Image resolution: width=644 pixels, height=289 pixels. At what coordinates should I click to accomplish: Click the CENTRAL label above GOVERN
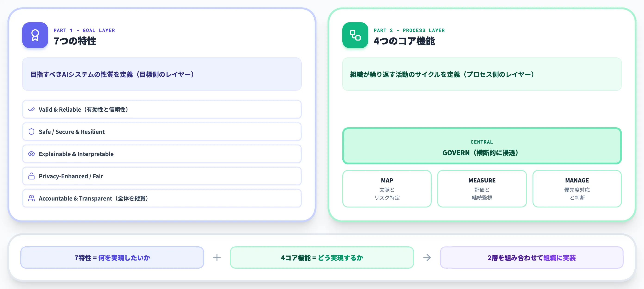click(482, 142)
